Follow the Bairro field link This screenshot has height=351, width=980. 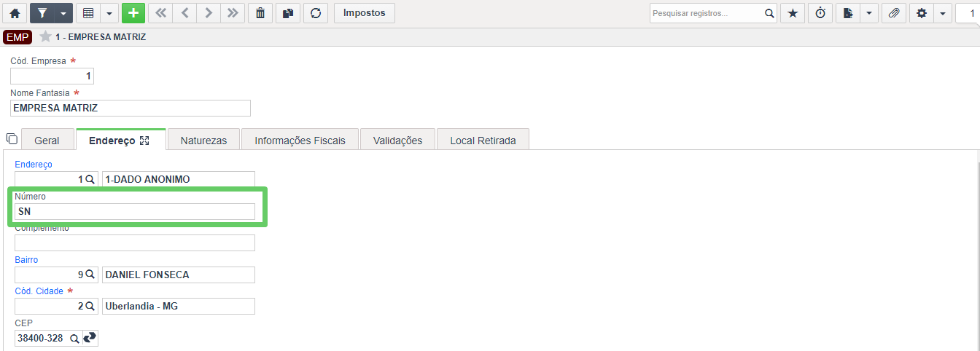26,259
